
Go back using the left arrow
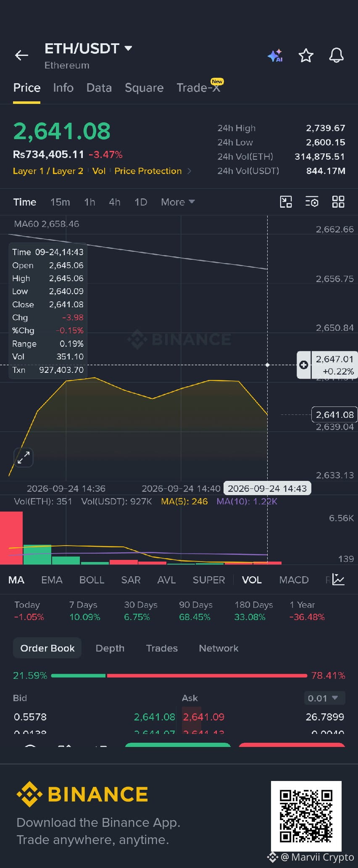[21, 55]
